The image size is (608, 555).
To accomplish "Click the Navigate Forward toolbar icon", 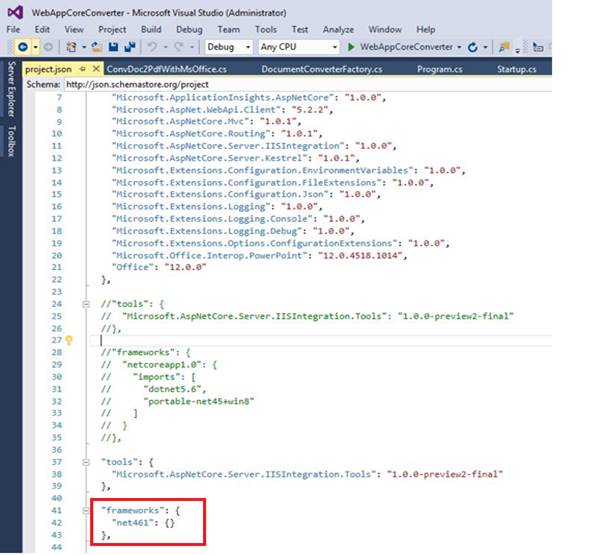I will (48, 47).
